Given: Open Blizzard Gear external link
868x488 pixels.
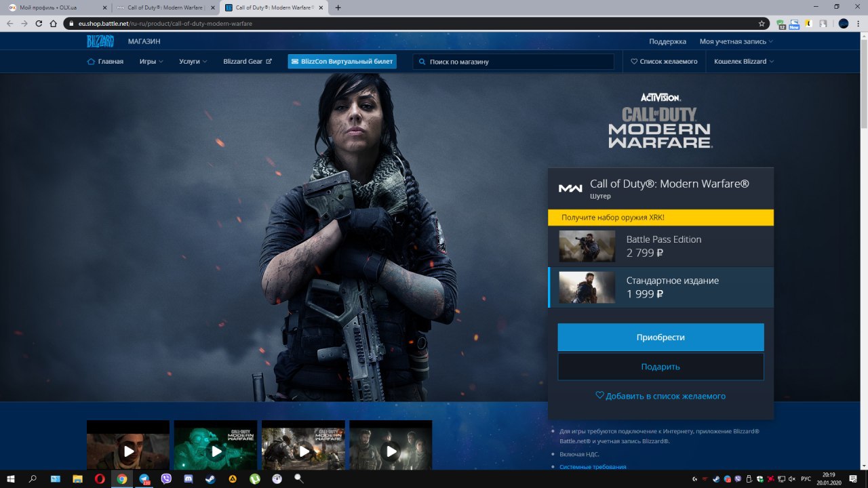Looking at the screenshot, I should pyautogui.click(x=248, y=61).
